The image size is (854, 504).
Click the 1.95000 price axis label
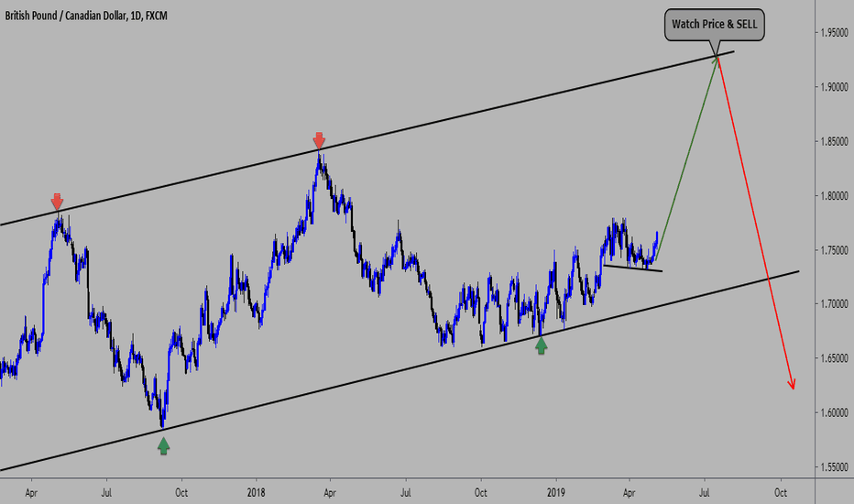(x=834, y=33)
